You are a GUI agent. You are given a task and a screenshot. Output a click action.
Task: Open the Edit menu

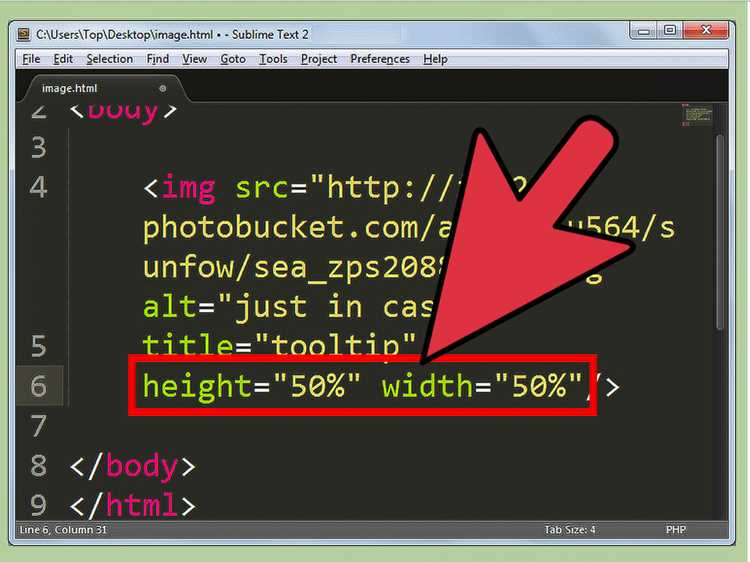pyautogui.click(x=63, y=59)
